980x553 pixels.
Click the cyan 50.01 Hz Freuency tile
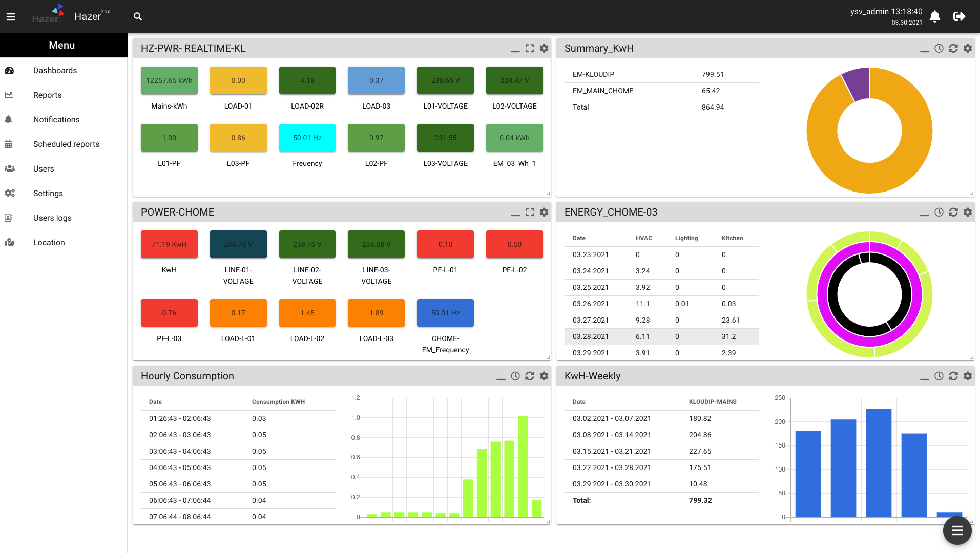(x=307, y=138)
